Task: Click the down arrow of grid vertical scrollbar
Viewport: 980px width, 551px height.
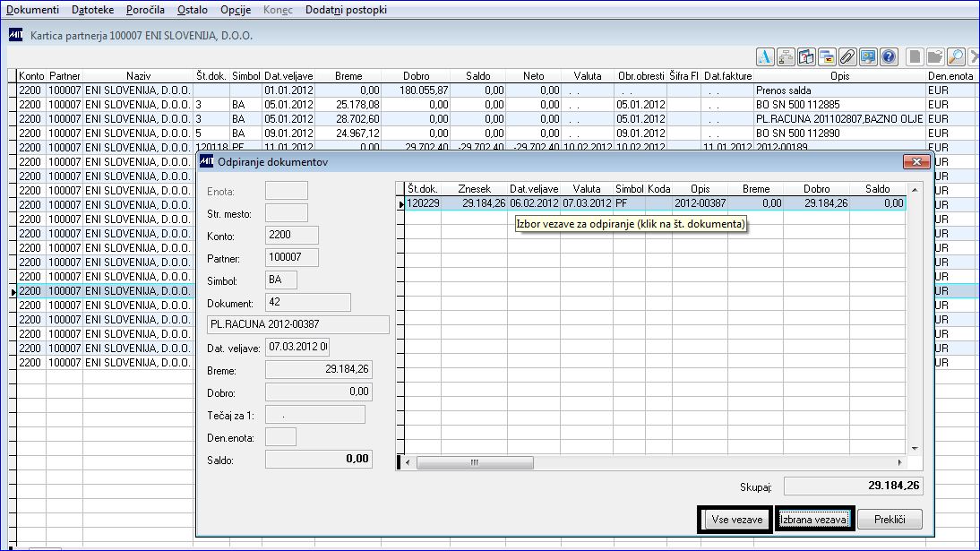Action: (x=915, y=449)
